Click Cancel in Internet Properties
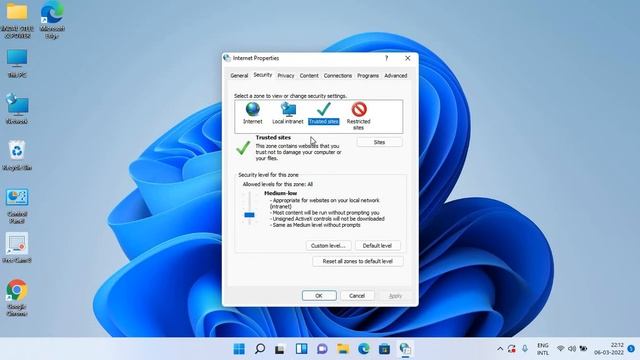640x360 pixels. [x=357, y=296]
